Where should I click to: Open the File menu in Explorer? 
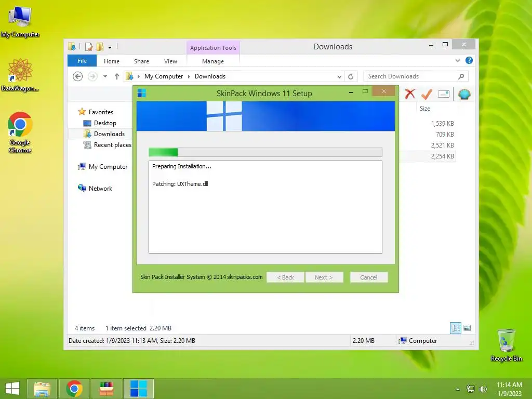(x=82, y=61)
